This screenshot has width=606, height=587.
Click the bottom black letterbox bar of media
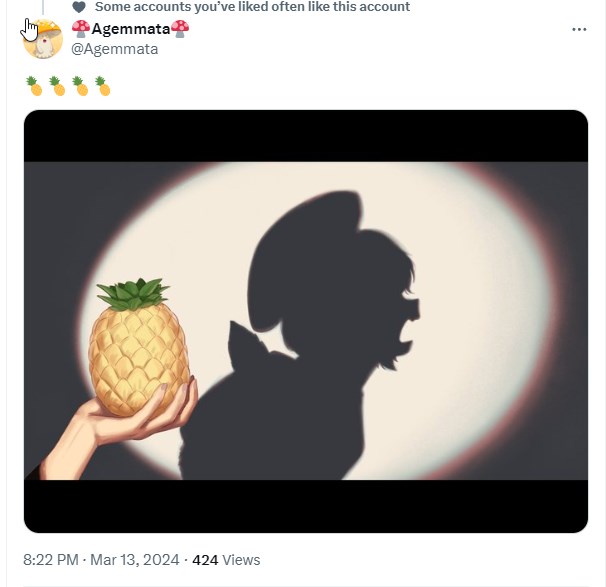(x=306, y=506)
